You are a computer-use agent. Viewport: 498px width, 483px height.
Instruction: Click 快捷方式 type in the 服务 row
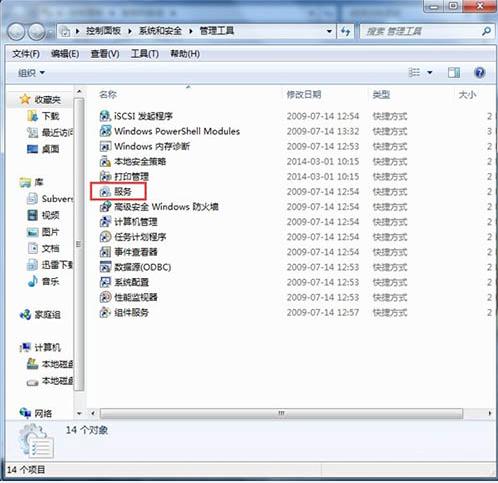pyautogui.click(x=390, y=191)
